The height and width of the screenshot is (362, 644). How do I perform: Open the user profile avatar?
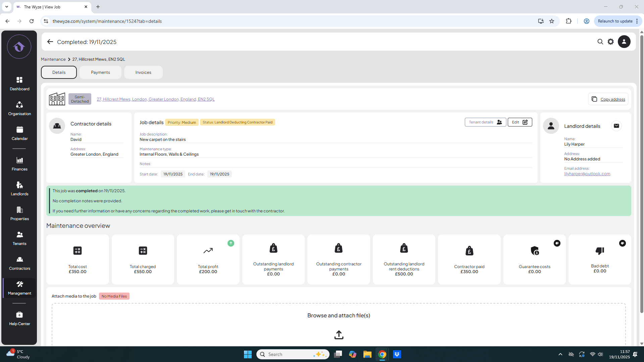(624, 42)
